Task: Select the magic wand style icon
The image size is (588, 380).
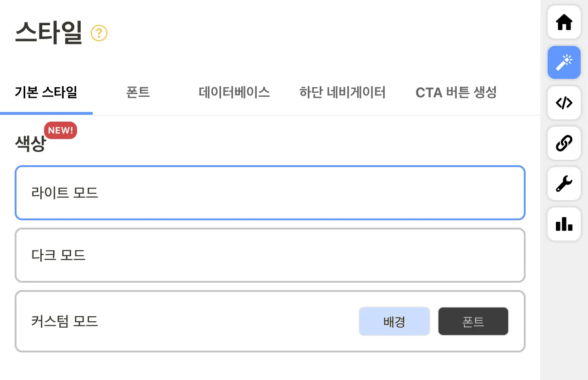Action: tap(564, 63)
